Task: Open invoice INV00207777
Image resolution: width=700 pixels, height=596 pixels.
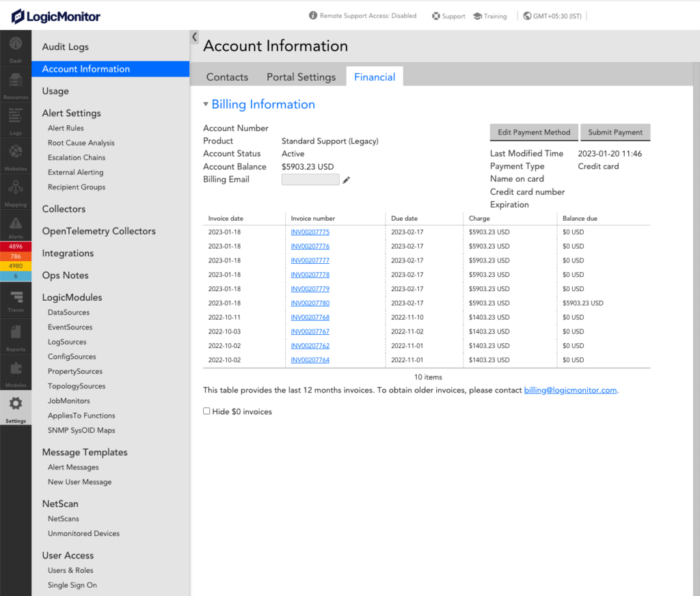Action: click(310, 260)
